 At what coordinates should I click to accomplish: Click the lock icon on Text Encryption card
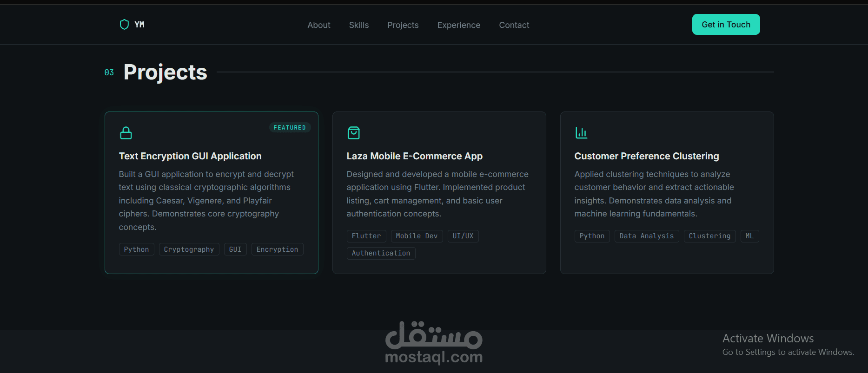(126, 133)
